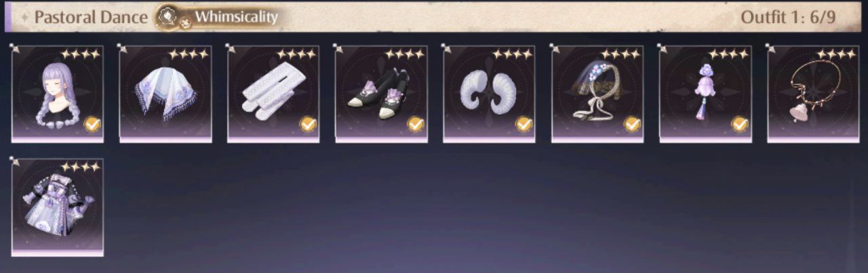
Task: Select the lavender dress item
Action: pos(58,207)
